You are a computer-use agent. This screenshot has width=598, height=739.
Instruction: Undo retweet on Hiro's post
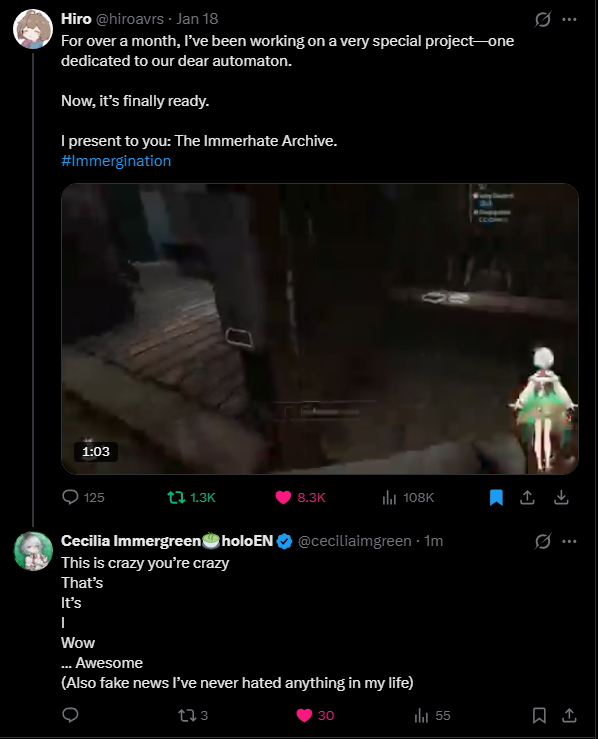click(x=177, y=497)
